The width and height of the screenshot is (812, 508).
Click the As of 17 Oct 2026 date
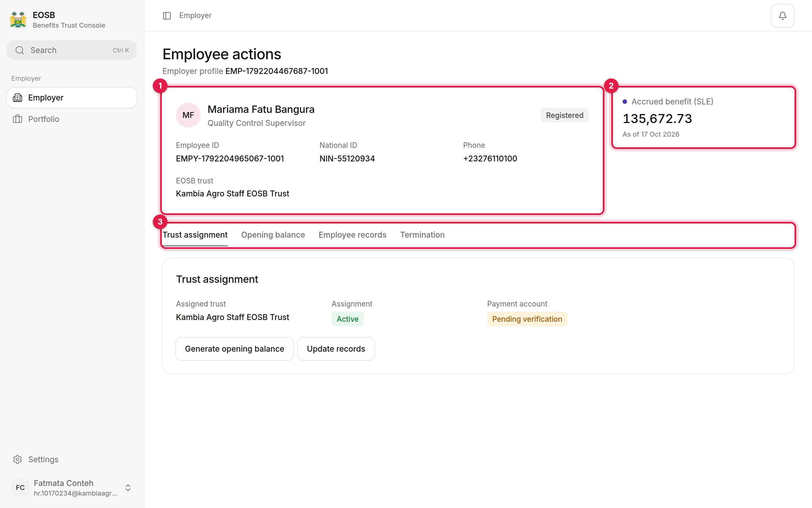[x=651, y=134]
